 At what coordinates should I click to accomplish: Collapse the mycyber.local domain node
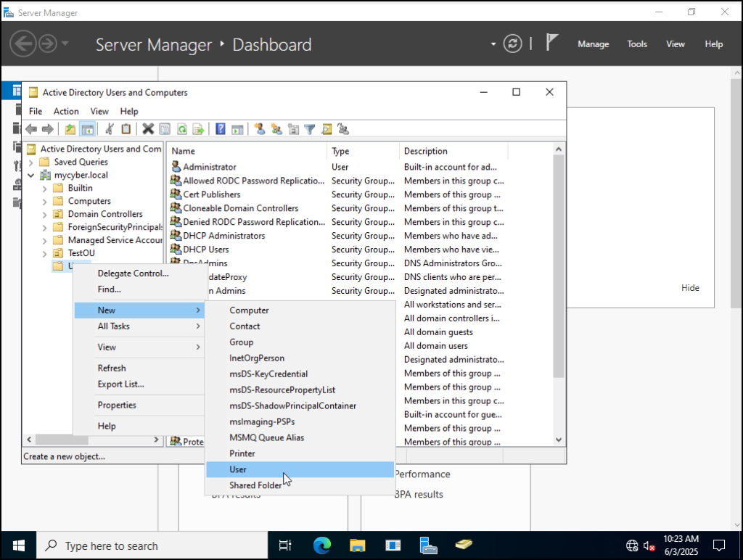(x=30, y=176)
